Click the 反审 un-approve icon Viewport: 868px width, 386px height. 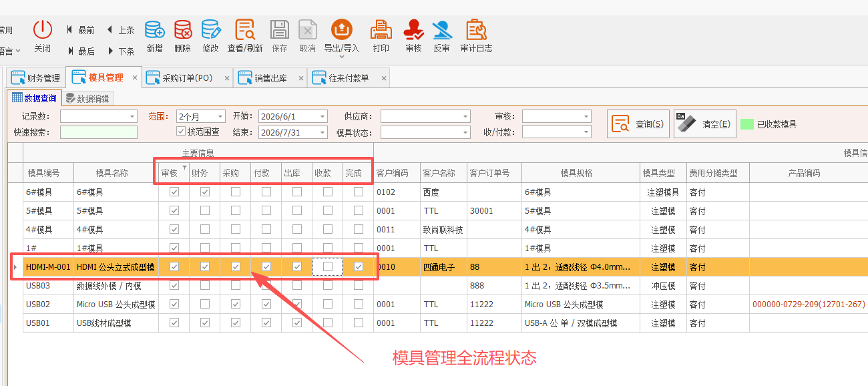[441, 29]
